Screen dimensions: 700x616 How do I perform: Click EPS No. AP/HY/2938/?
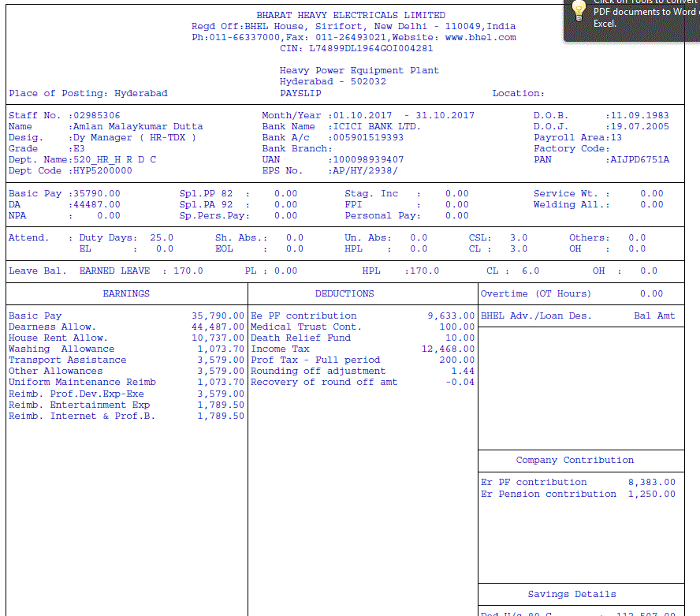[x=365, y=170]
